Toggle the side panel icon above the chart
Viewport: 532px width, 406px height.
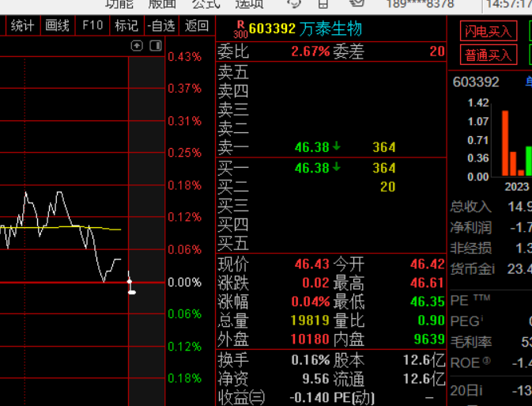pyautogui.click(x=156, y=46)
